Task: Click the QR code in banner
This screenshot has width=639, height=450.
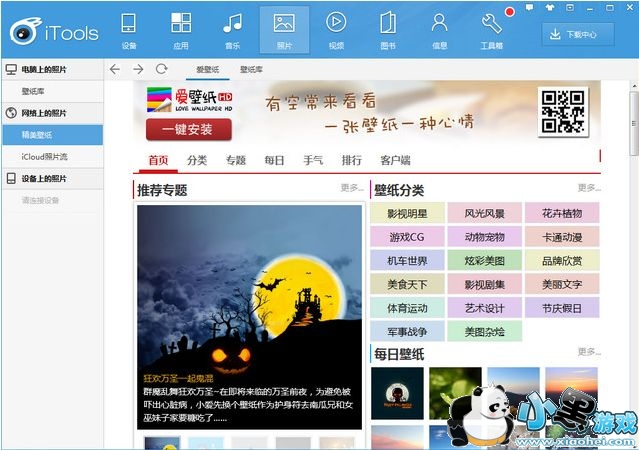Action: [x=563, y=111]
